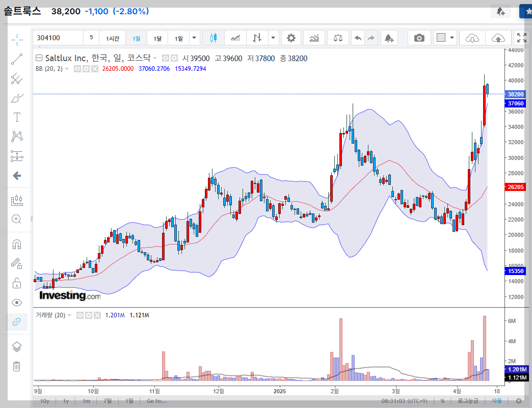Add alert using toolbar bell icon
This screenshot has width=532, height=408.
click(389, 38)
